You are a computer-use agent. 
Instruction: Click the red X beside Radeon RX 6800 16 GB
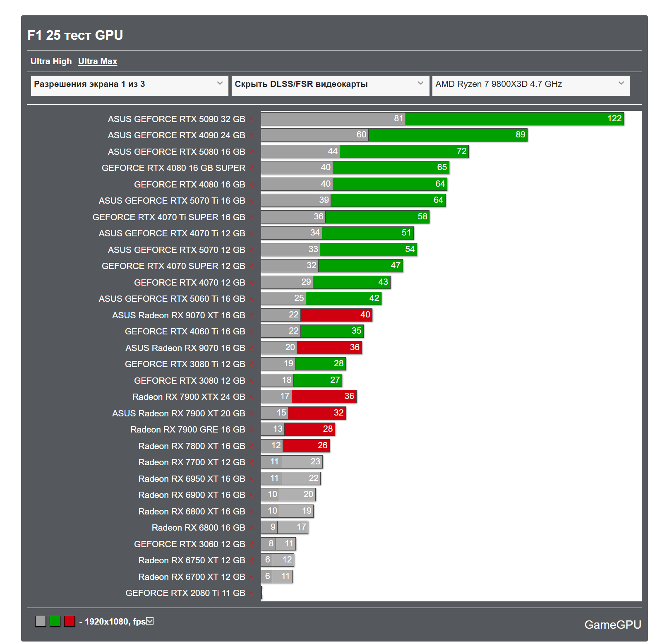[x=251, y=528]
